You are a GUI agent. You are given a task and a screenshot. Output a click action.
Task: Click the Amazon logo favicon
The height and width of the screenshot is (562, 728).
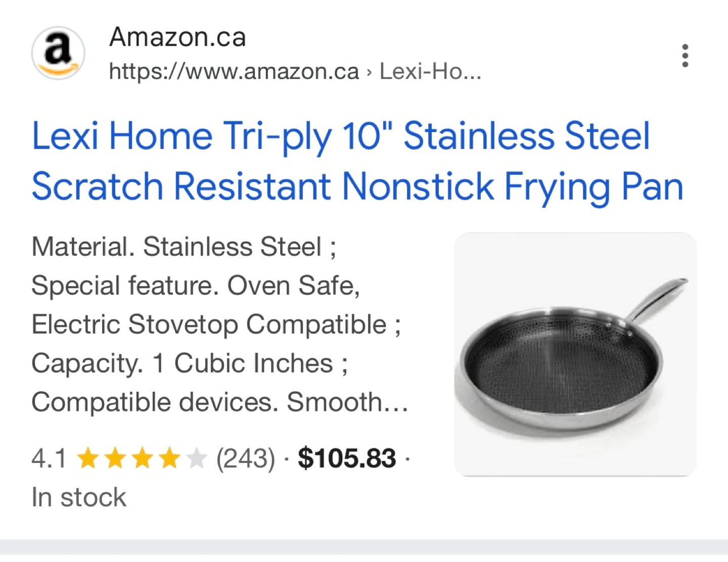[58, 53]
